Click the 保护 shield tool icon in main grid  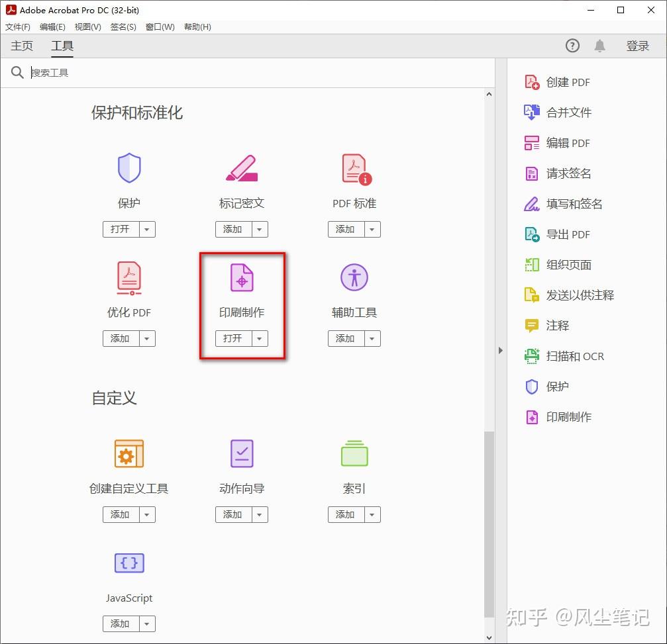pos(129,168)
